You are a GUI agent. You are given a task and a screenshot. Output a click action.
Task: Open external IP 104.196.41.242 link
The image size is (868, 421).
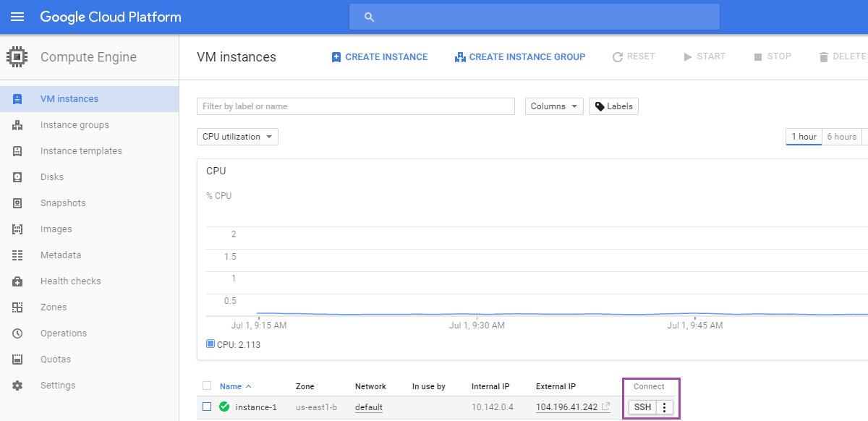coord(567,407)
